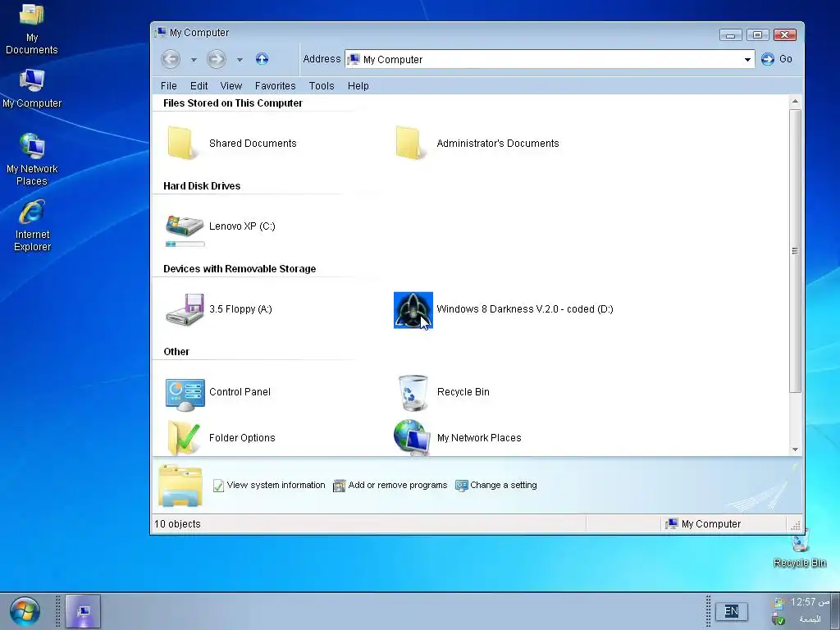Screen dimensions: 840x630
Task: Click Files Stored on This Computer header
Action: pos(233,103)
